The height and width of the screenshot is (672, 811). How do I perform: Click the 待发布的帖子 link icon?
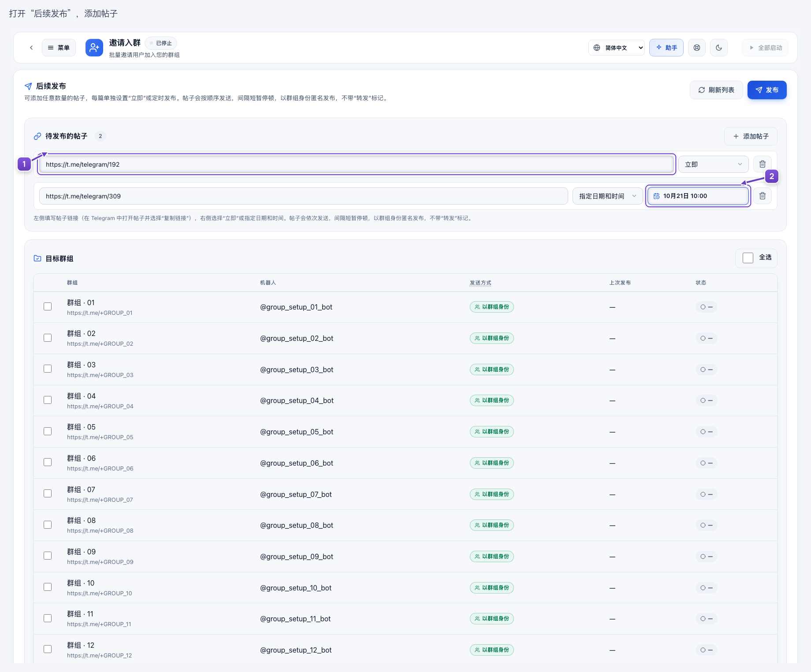pos(37,136)
